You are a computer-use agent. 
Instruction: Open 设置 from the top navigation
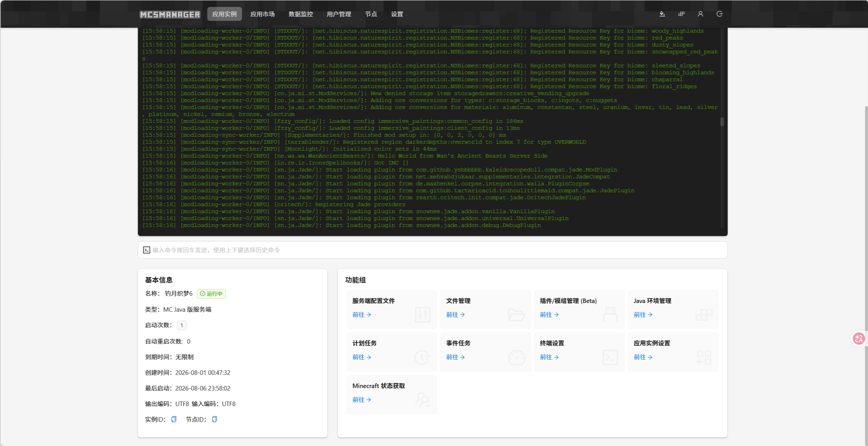click(397, 14)
